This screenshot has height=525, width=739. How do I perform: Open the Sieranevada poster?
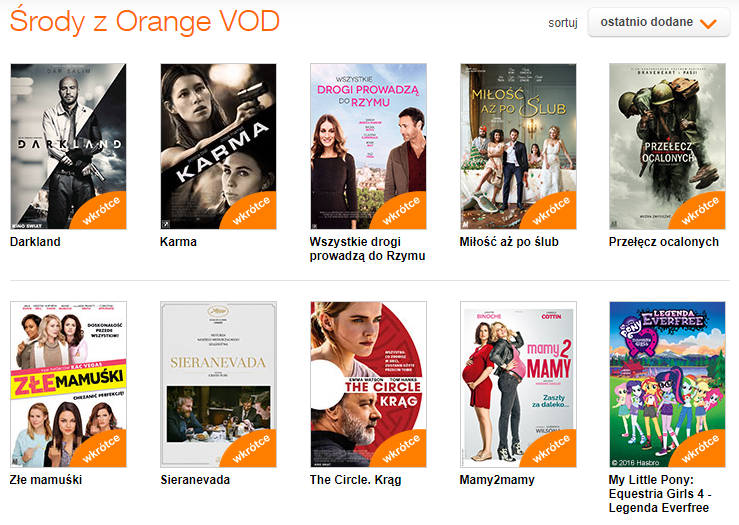point(218,385)
